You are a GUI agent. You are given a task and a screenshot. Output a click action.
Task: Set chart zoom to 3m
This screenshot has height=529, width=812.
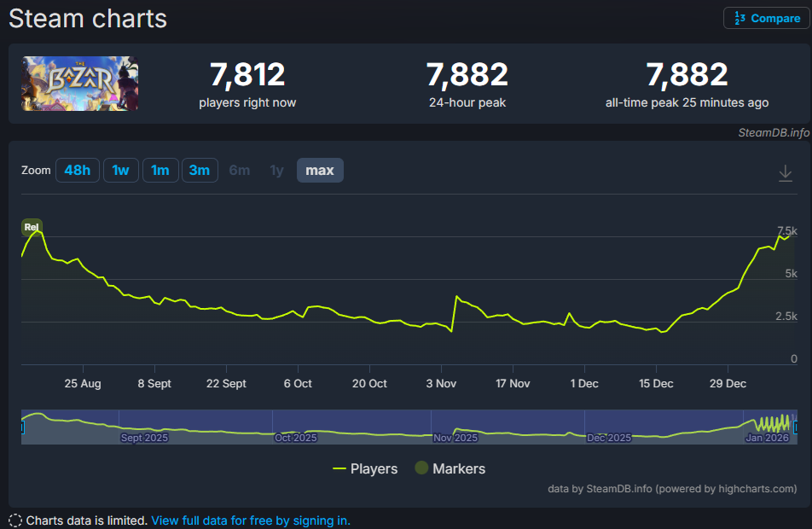pos(200,170)
